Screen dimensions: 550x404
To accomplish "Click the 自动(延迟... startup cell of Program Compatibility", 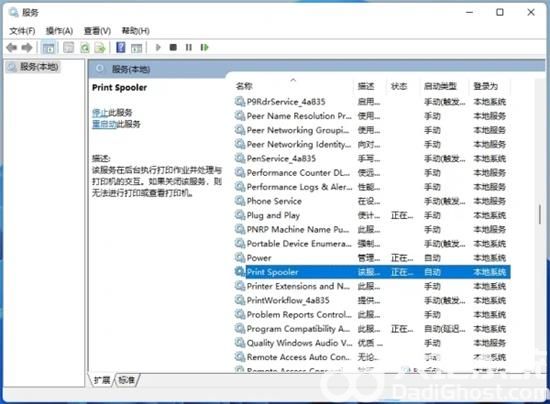I will [x=445, y=329].
